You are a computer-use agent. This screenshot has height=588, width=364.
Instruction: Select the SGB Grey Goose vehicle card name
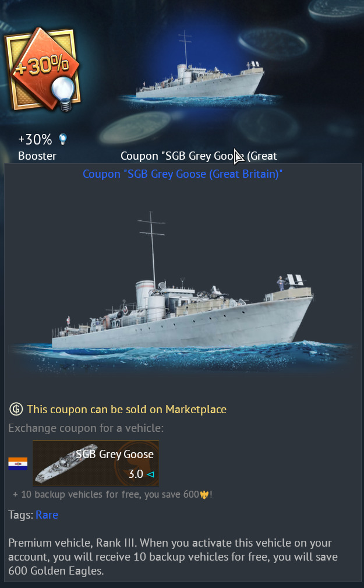click(115, 454)
